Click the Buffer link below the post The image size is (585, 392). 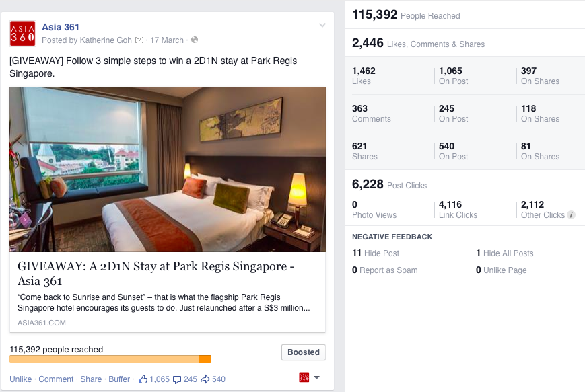[x=119, y=379]
